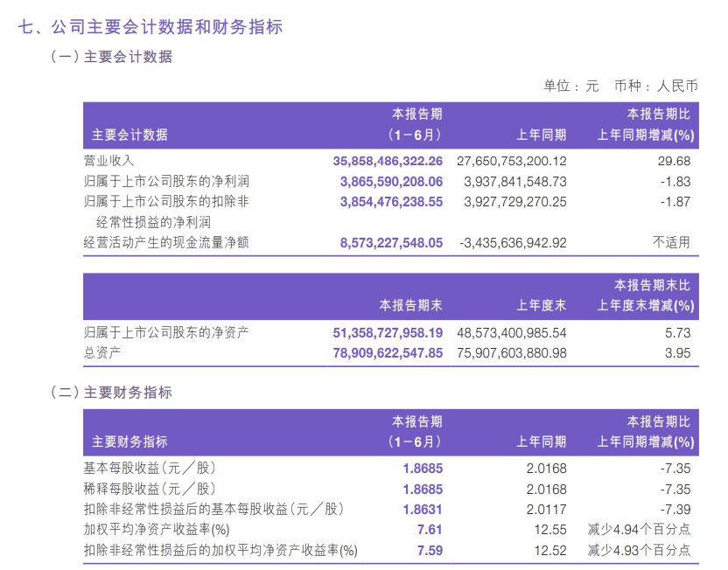Select label 经常性损益的净利润
The image size is (728, 570).
click(x=154, y=222)
